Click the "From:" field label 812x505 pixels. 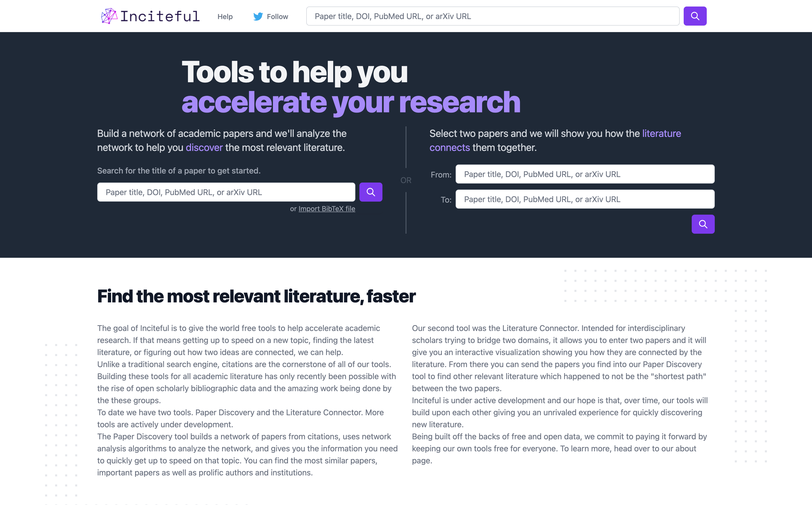pyautogui.click(x=441, y=175)
